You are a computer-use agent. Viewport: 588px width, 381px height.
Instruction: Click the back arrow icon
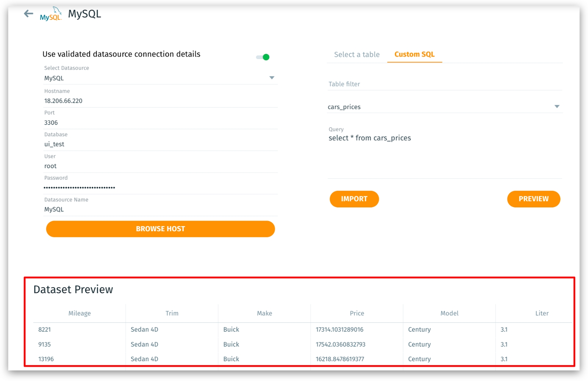(x=28, y=14)
